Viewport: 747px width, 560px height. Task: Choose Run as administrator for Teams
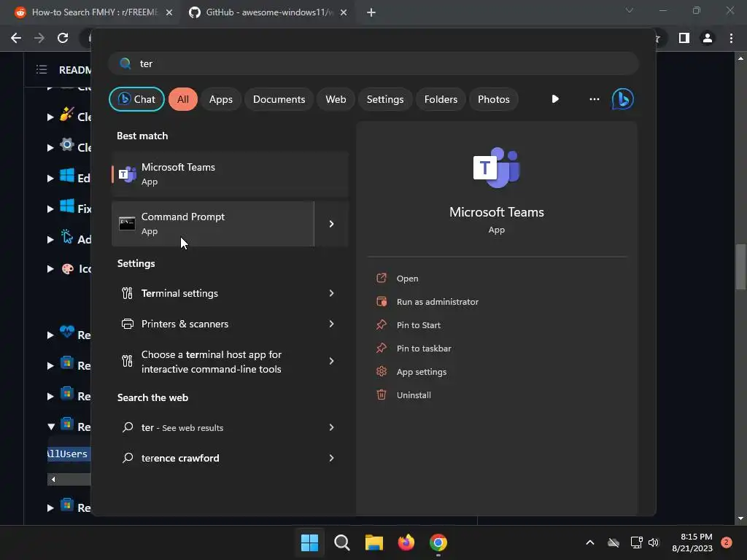coord(438,302)
